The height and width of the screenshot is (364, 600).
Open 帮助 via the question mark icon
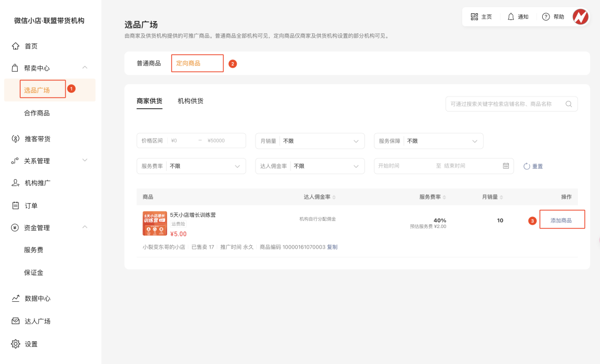[x=546, y=17]
